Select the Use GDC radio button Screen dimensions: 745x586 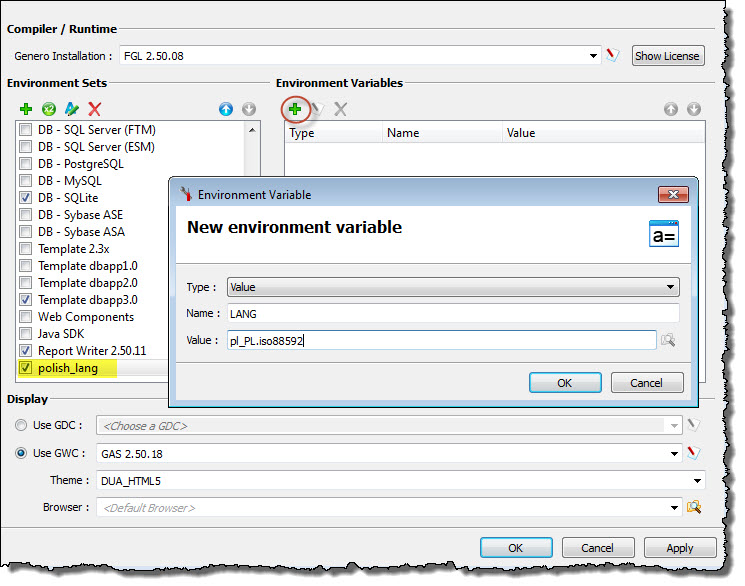tap(21, 425)
